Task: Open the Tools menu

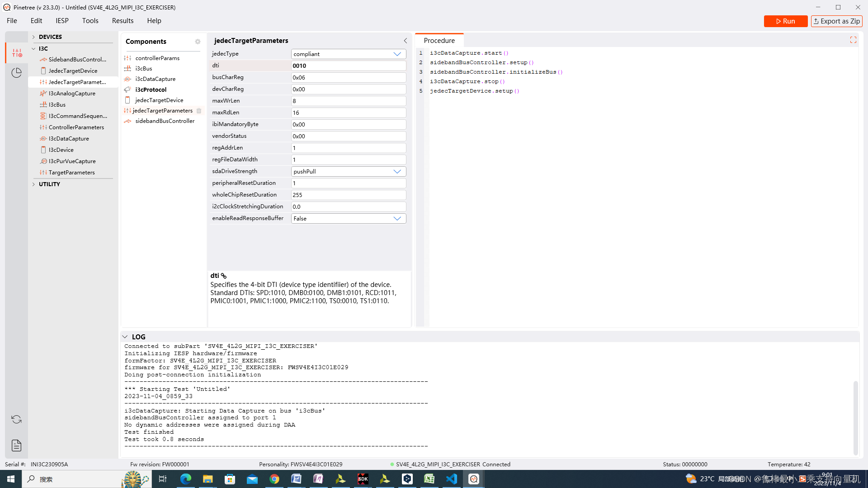Action: [x=90, y=21]
